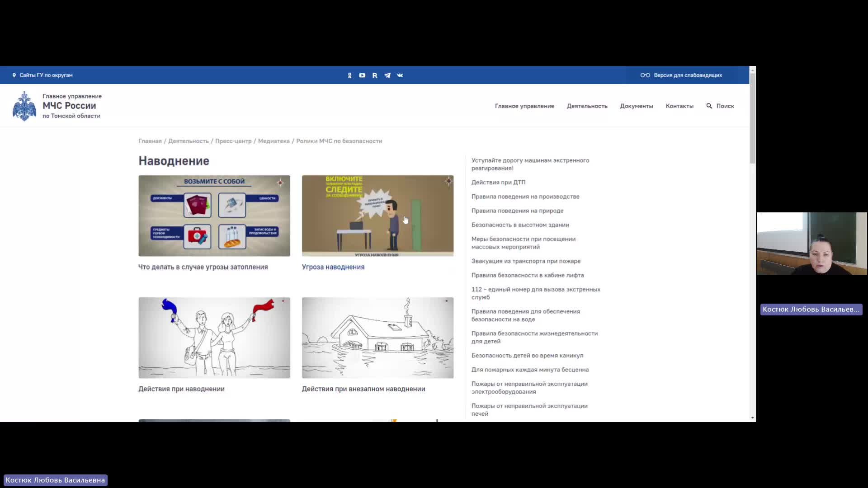Click the location pin icon by Сайты ГУ
This screenshot has width=868, height=488.
tap(14, 75)
